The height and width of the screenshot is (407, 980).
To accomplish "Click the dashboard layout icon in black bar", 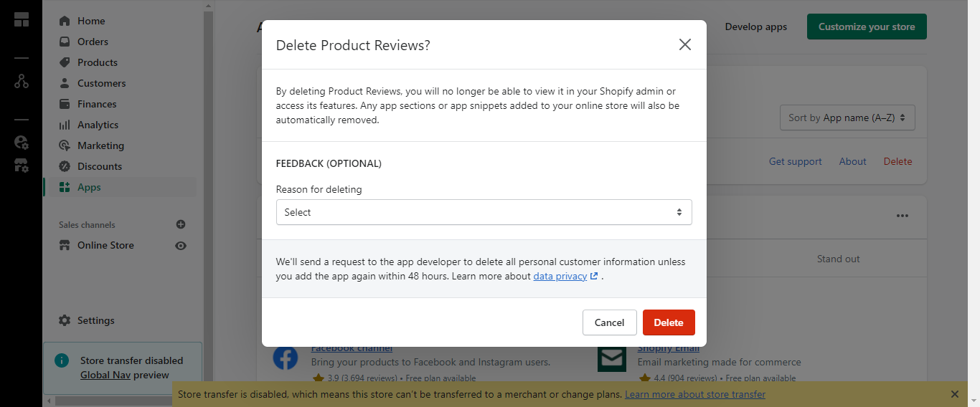I will [22, 19].
